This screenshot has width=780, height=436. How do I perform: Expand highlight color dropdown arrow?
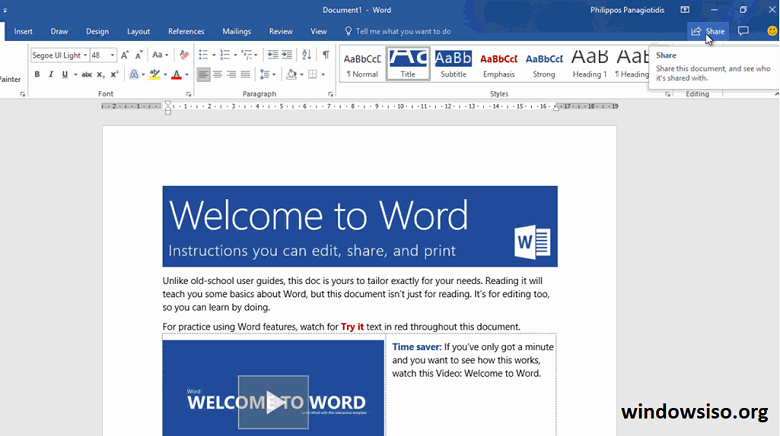coord(165,75)
